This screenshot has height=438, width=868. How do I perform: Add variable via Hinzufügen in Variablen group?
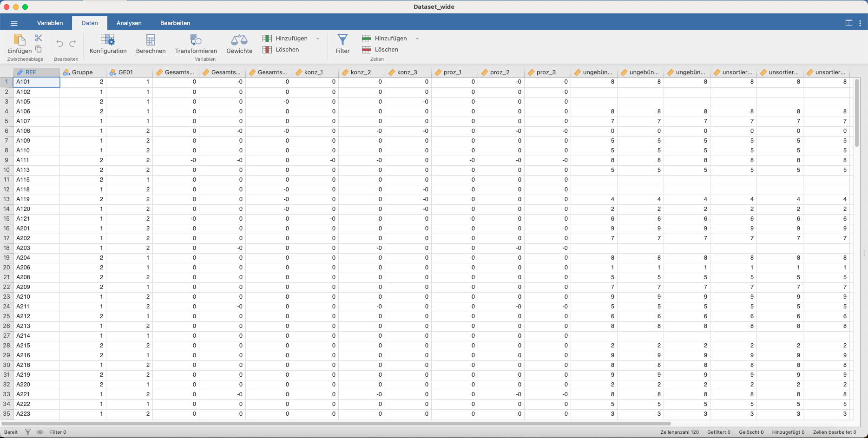(x=285, y=39)
